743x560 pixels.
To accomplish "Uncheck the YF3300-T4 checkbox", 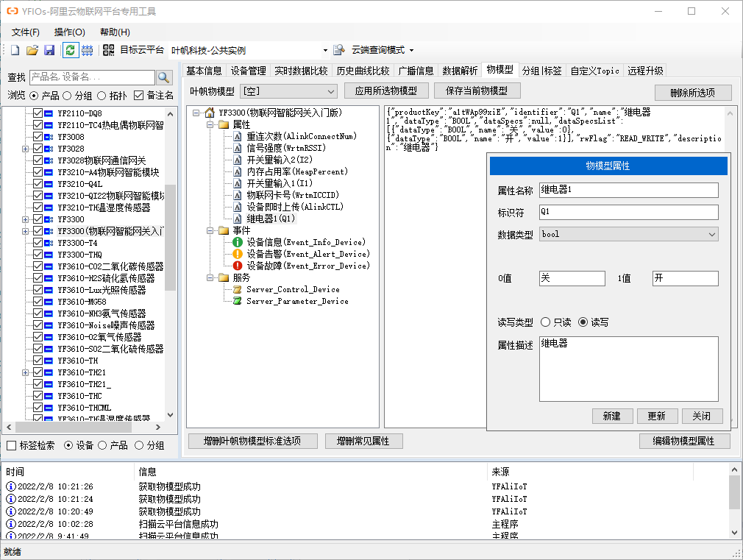I will pos(38,243).
